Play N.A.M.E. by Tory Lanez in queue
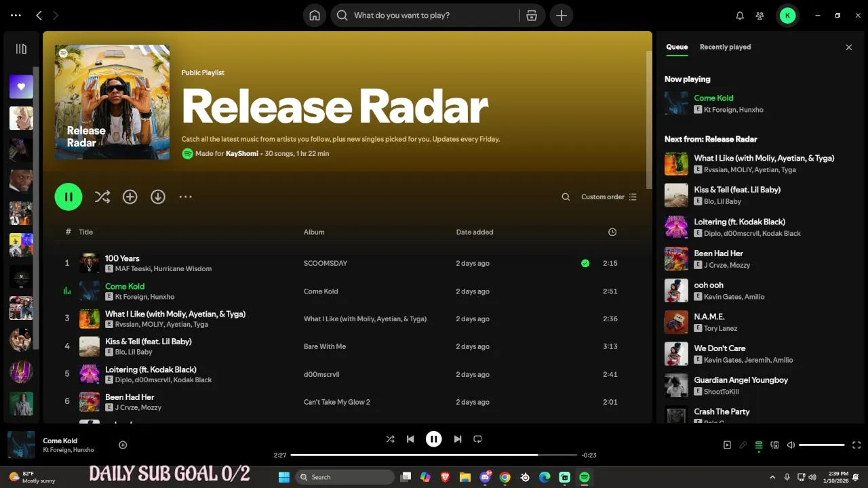 pyautogui.click(x=756, y=322)
